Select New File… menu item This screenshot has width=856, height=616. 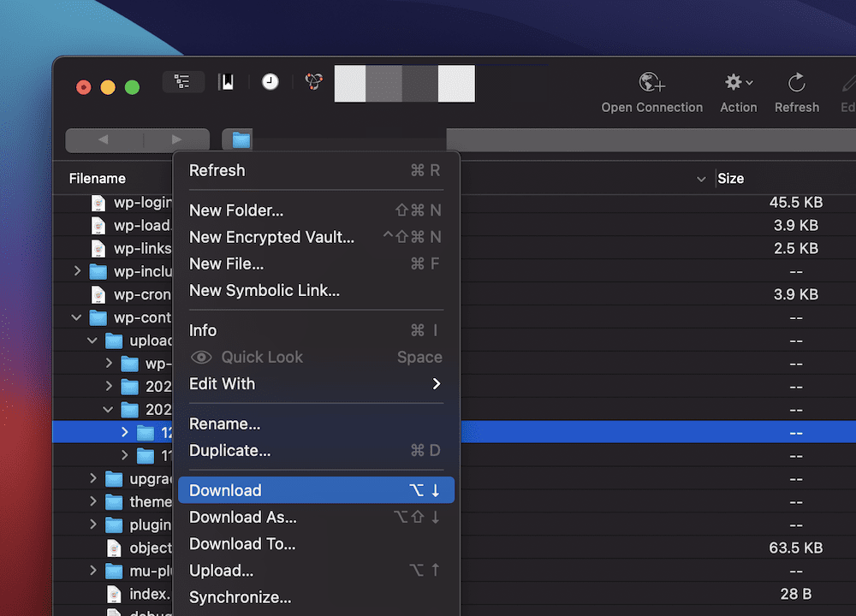tap(316, 264)
